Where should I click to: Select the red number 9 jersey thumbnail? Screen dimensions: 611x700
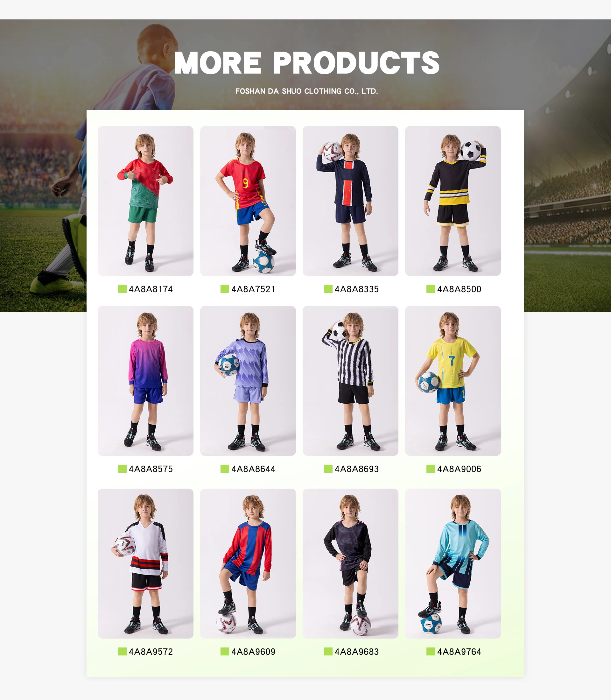[248, 201]
